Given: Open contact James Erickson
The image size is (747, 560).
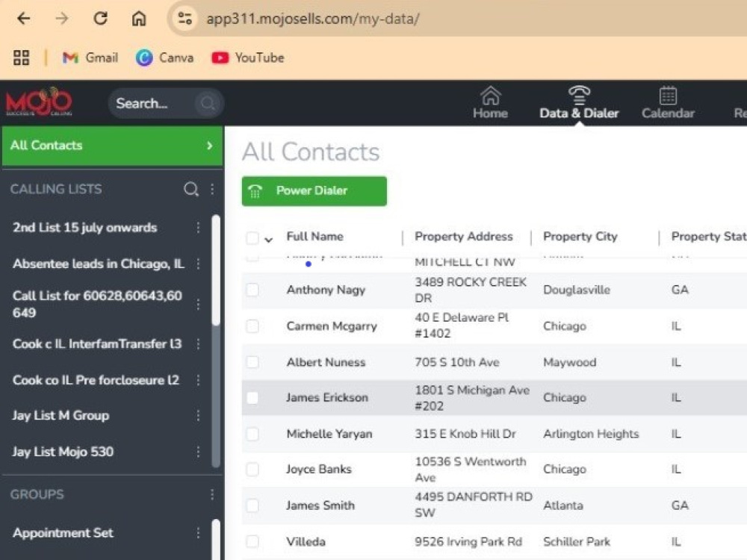Looking at the screenshot, I should click(x=327, y=398).
